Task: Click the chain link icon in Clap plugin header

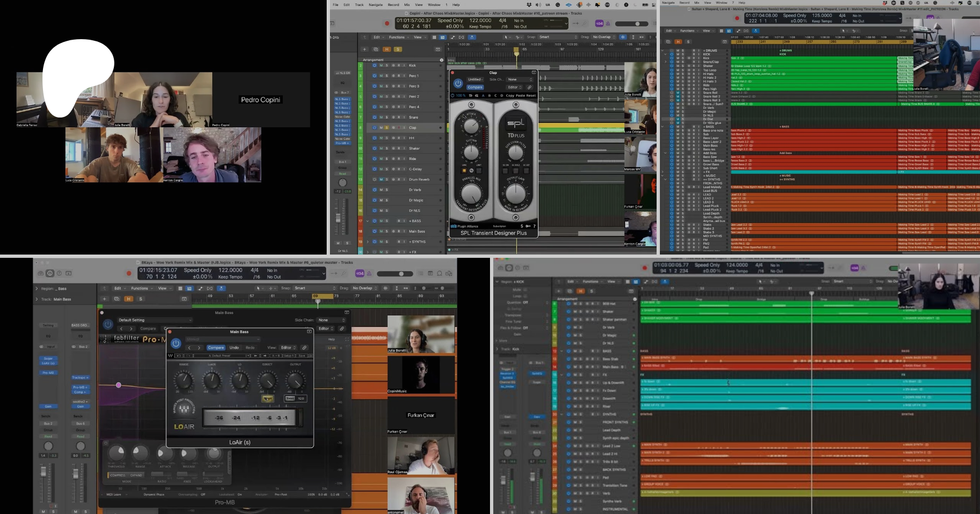Action: 529,87
